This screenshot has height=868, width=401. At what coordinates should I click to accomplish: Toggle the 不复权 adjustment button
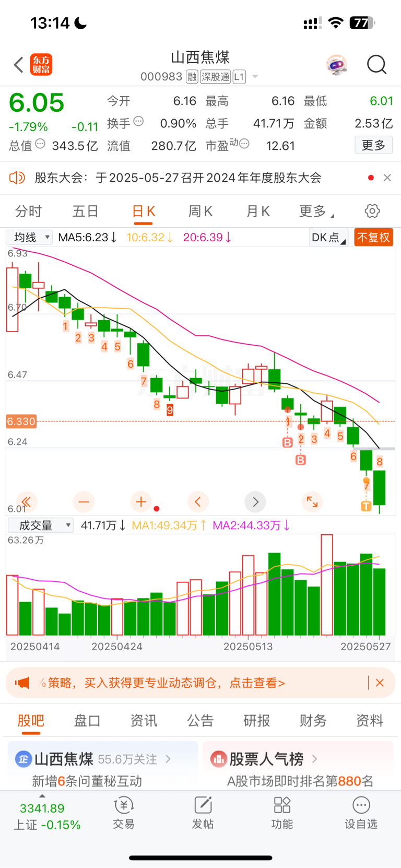pos(373,238)
